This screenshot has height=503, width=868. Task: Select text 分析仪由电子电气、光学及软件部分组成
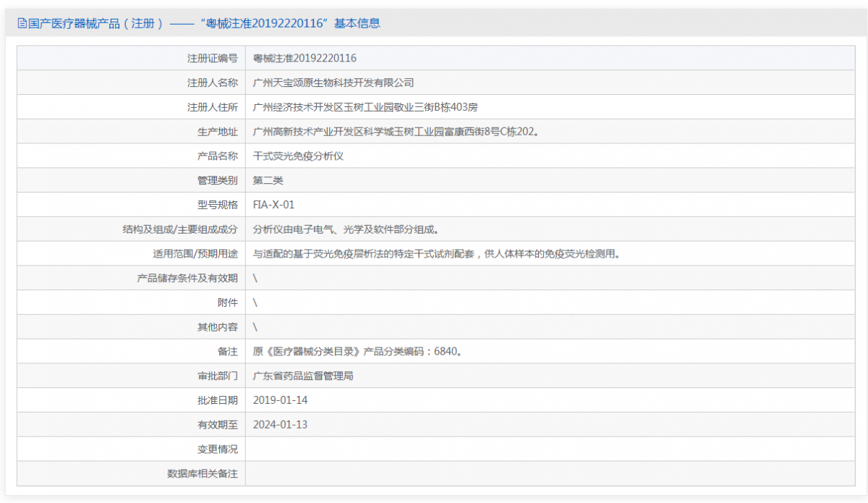point(346,229)
